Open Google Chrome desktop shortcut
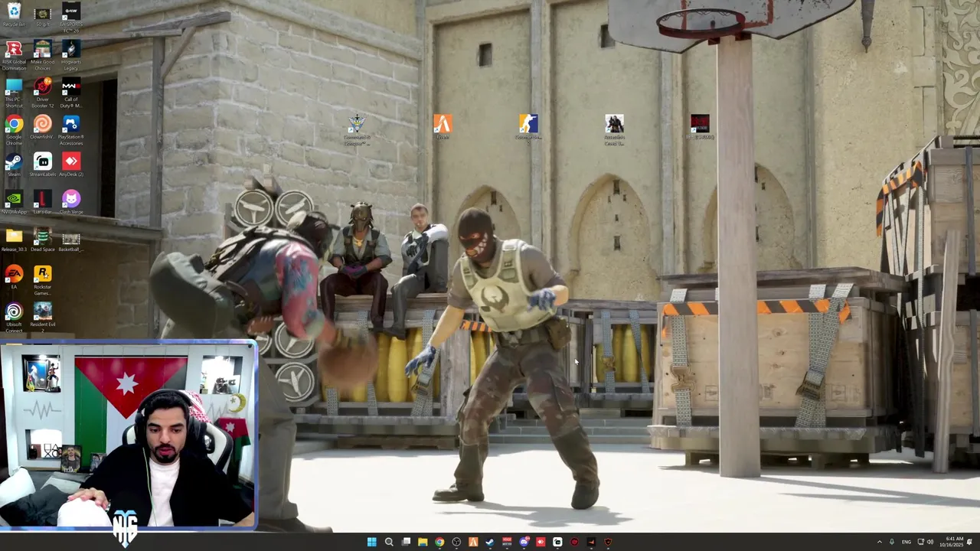 [14, 130]
